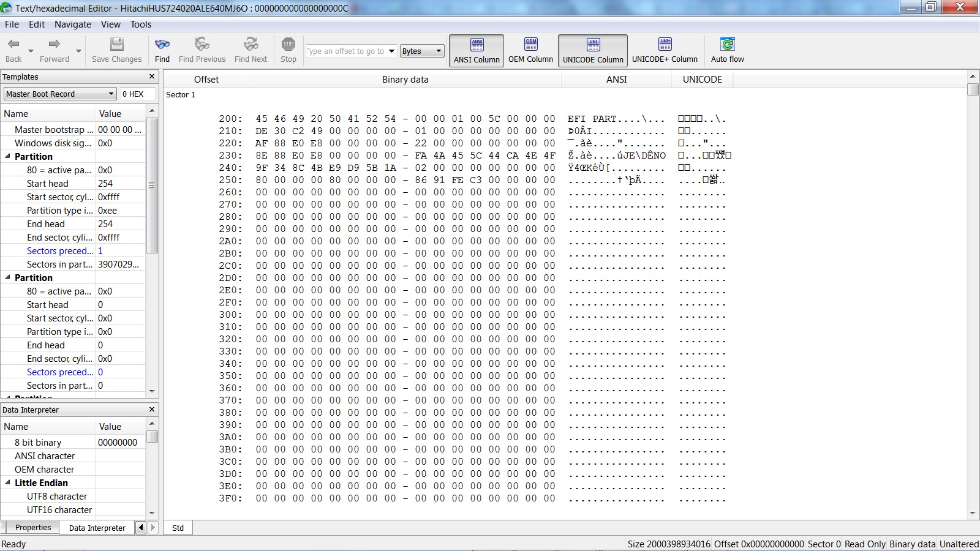Open the File menu

pyautogui.click(x=12, y=24)
